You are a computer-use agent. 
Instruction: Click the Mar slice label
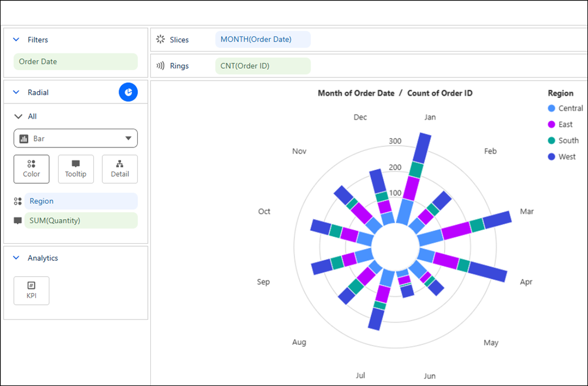coord(527,212)
